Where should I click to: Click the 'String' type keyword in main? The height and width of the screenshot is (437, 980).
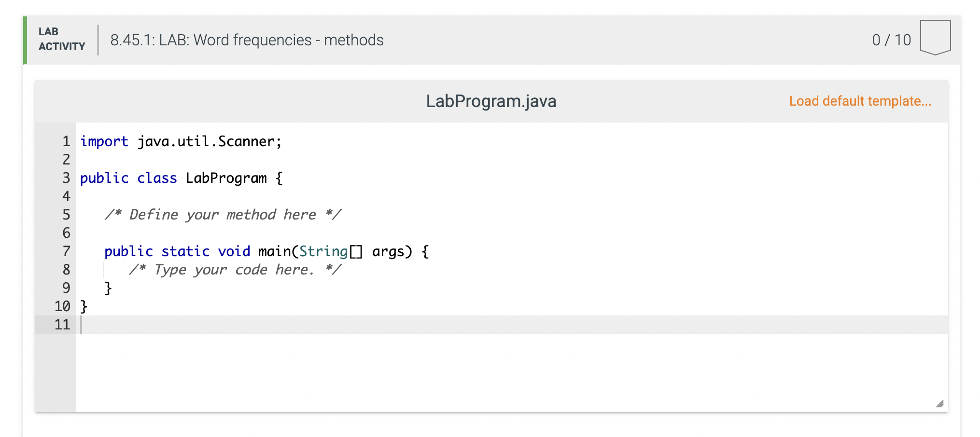click(323, 251)
